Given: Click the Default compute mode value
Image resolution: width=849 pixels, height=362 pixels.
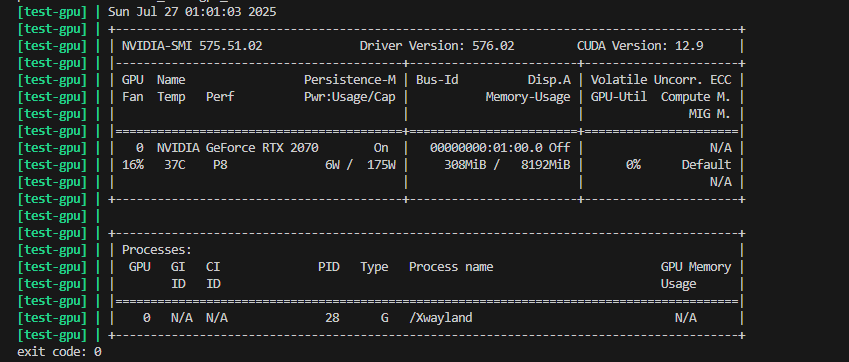Looking at the screenshot, I should point(706,164).
